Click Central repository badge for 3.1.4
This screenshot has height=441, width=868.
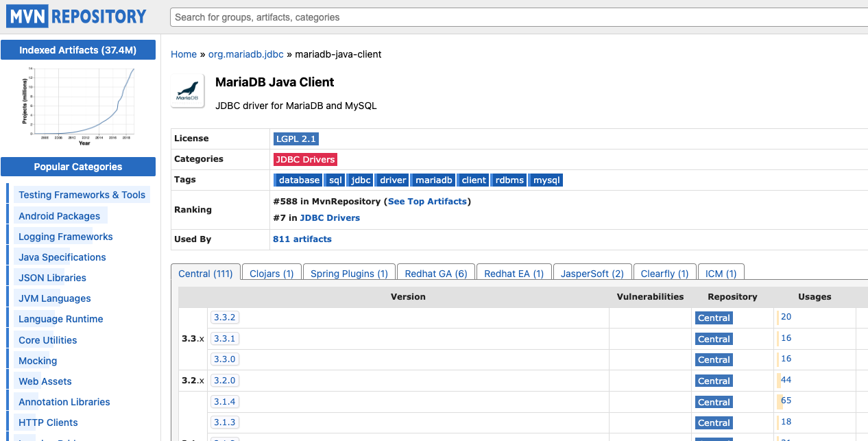point(714,403)
